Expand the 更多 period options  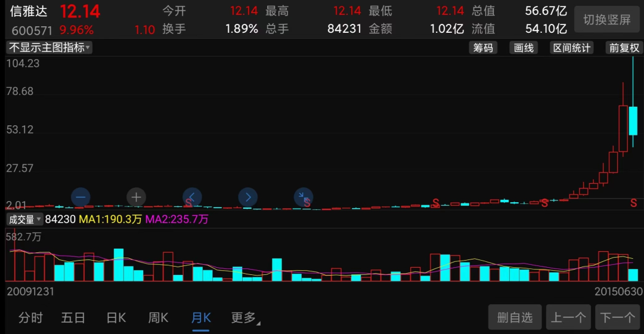[245, 317]
